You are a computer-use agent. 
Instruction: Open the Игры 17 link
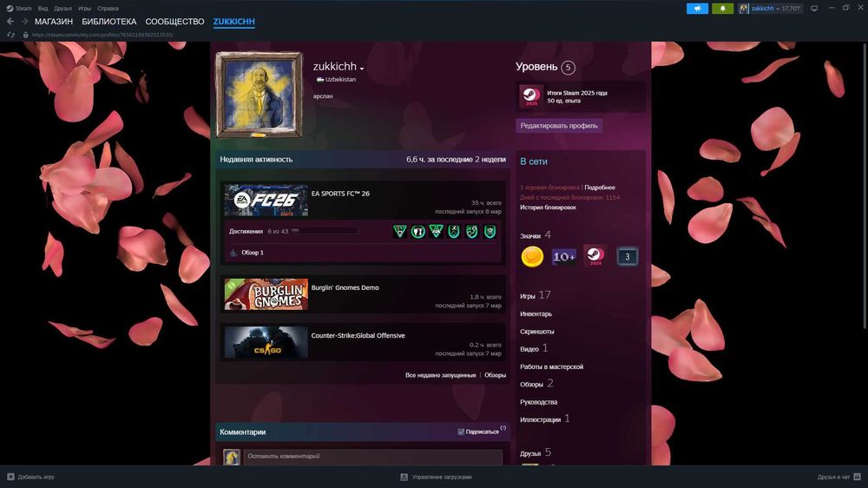click(536, 295)
